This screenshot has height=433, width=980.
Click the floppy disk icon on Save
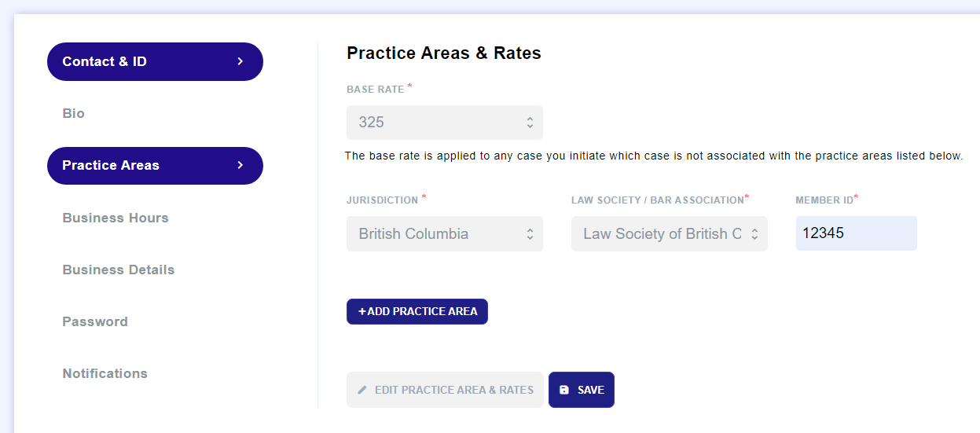[x=563, y=390]
